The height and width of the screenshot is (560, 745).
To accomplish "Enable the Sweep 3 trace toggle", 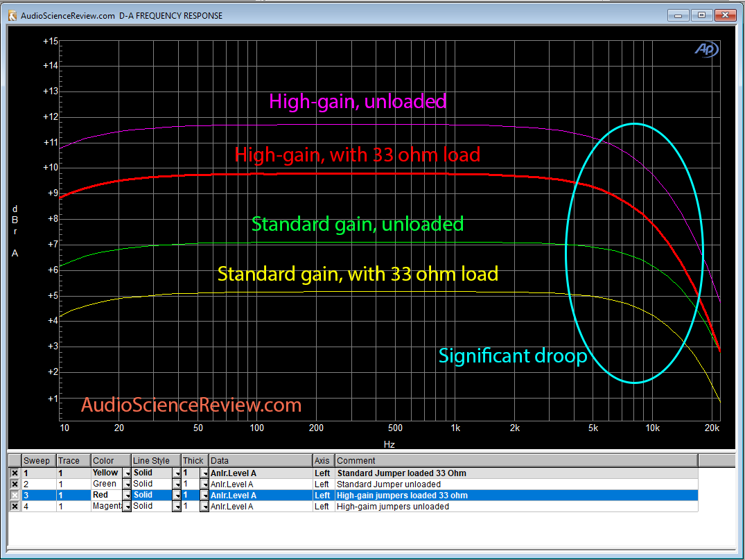I will [x=15, y=495].
